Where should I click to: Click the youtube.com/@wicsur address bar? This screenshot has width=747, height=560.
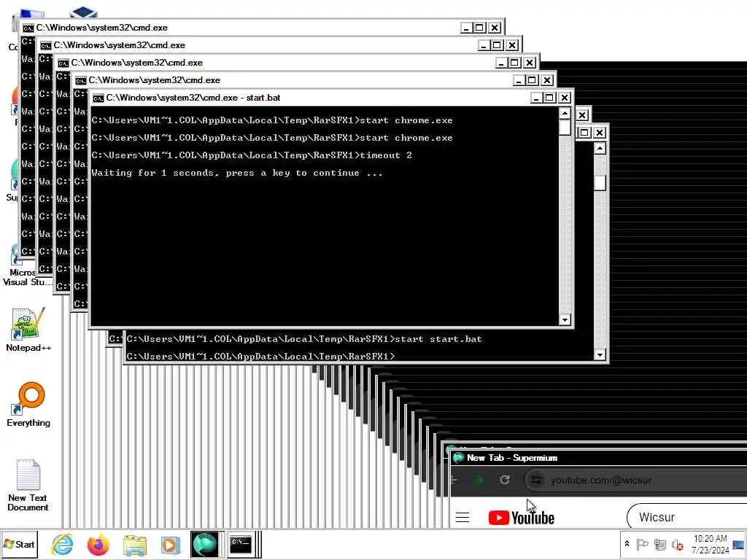click(636, 480)
